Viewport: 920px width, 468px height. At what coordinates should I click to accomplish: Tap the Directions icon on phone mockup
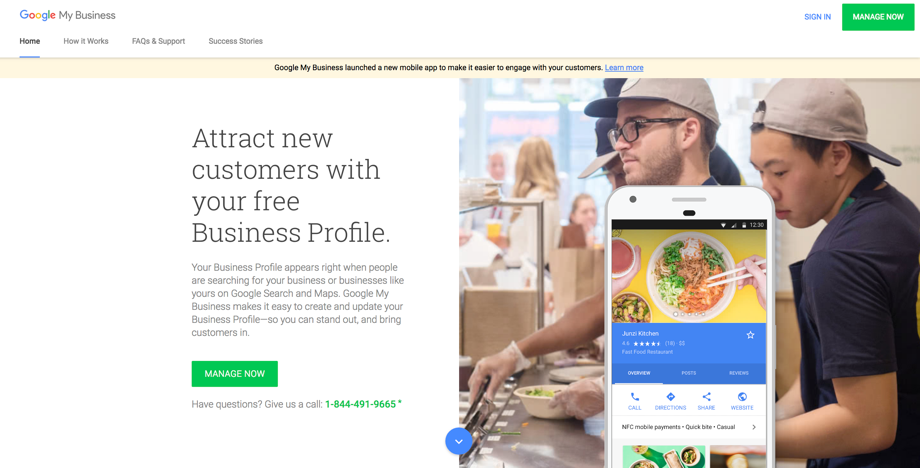(671, 397)
